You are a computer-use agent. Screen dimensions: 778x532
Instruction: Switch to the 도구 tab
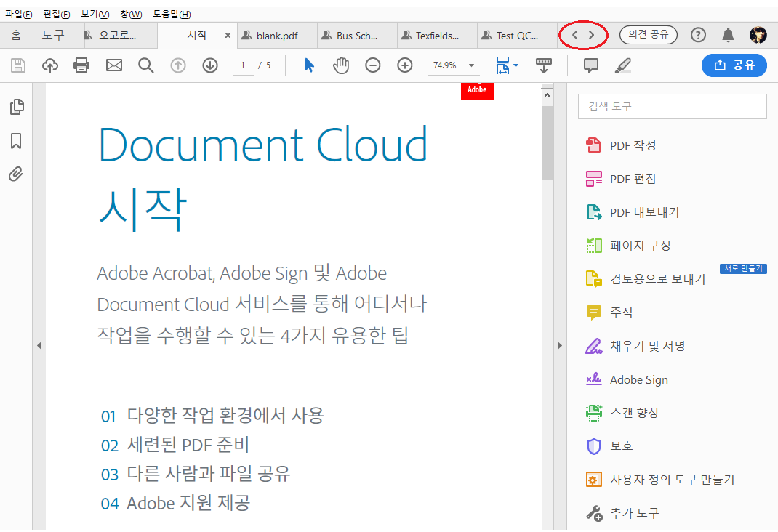(x=53, y=35)
